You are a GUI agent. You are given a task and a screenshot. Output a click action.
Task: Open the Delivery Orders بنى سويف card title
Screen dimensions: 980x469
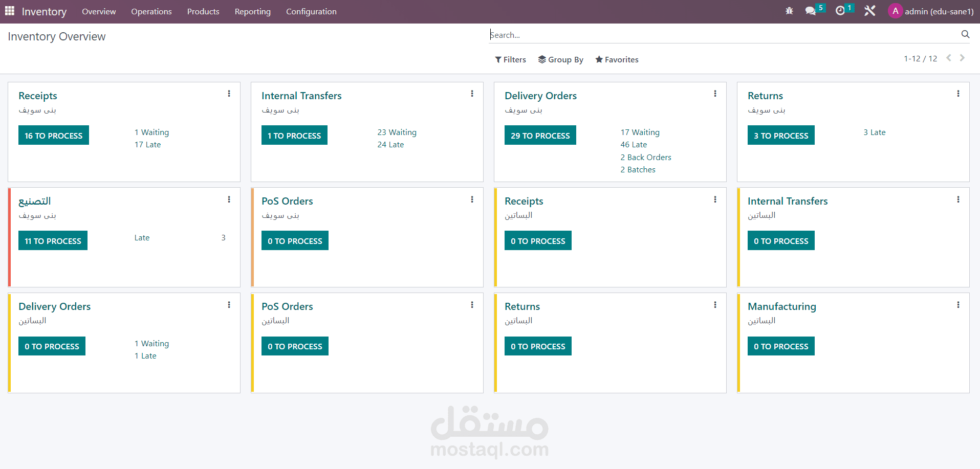coord(540,96)
